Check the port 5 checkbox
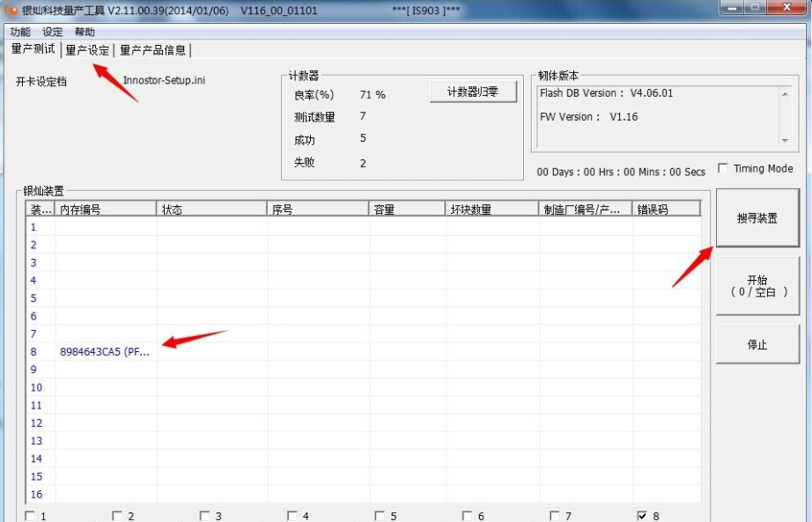Image resolution: width=812 pixels, height=522 pixels. (380, 516)
